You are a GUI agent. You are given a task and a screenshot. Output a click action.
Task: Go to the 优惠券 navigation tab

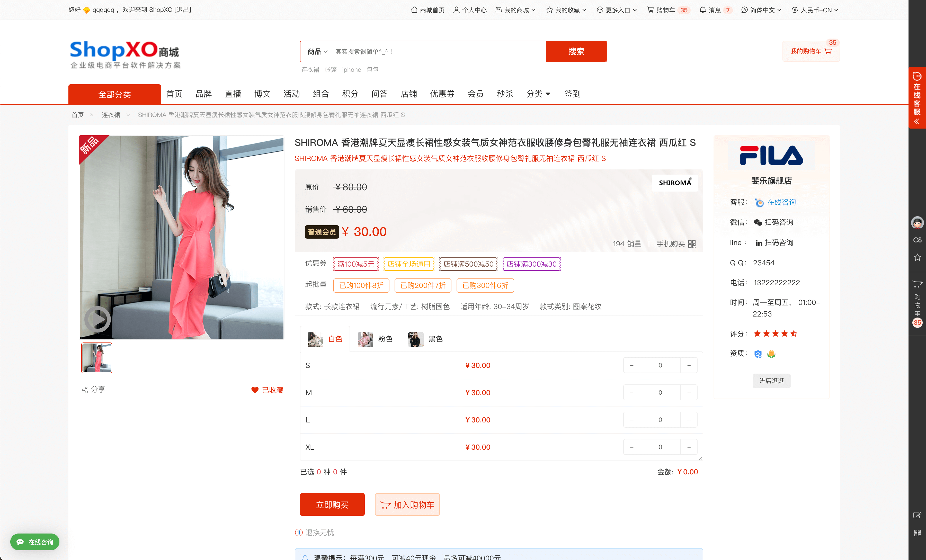[x=442, y=94]
